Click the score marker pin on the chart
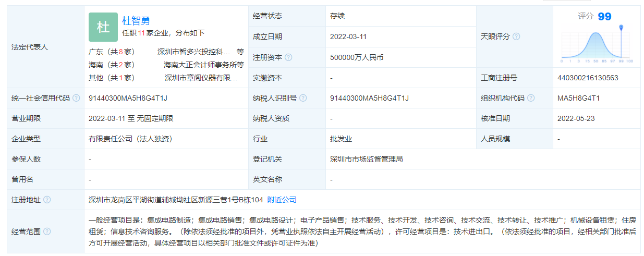 621,28
